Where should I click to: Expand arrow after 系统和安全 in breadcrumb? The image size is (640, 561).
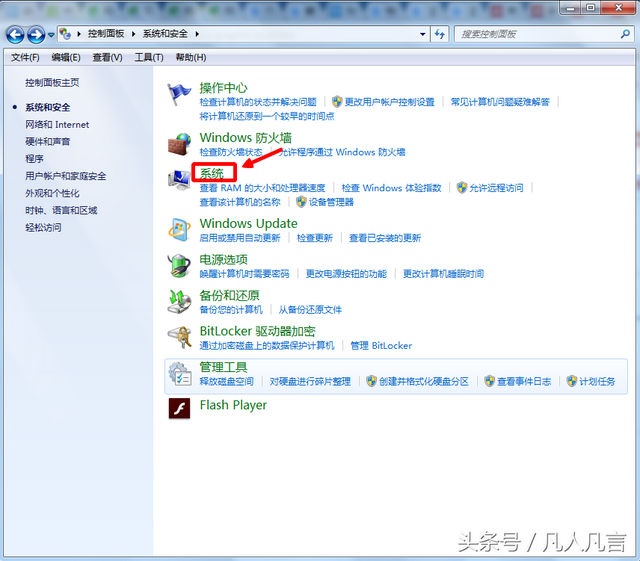197,34
